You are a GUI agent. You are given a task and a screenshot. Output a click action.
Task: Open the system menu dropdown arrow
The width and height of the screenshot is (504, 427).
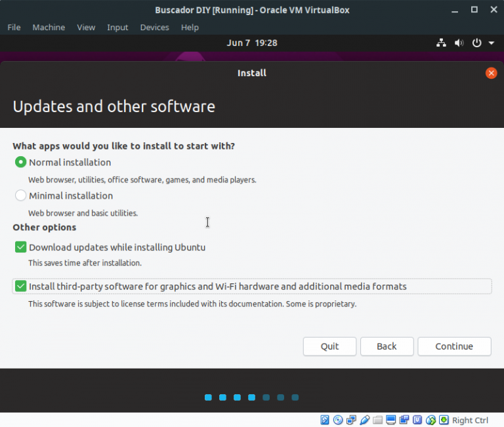click(492, 43)
